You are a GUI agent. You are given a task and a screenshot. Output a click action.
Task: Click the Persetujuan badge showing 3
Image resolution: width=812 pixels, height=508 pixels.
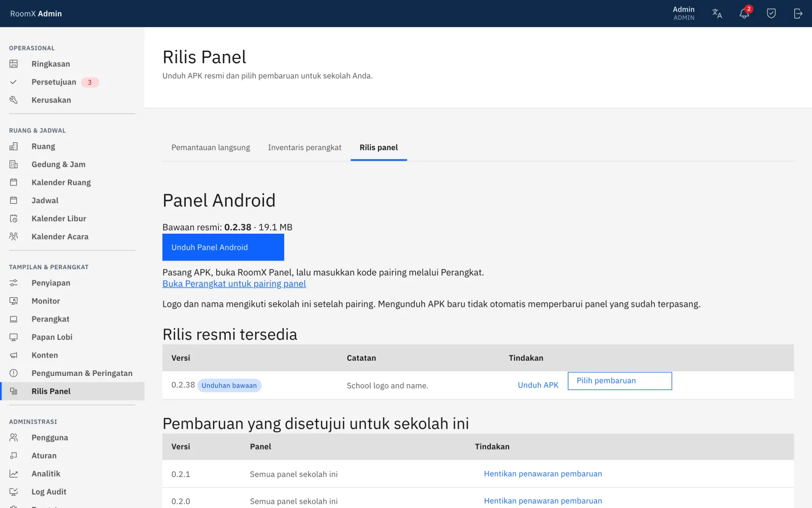(90, 82)
